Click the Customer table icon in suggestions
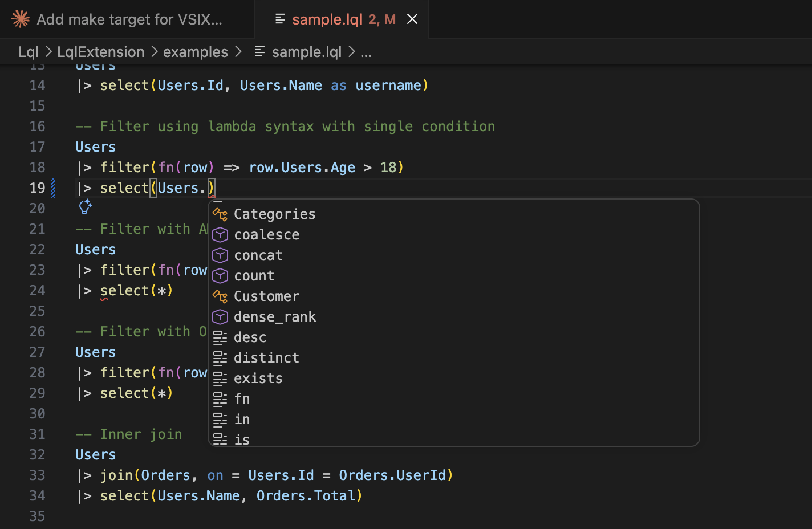812x529 pixels. [x=220, y=296]
